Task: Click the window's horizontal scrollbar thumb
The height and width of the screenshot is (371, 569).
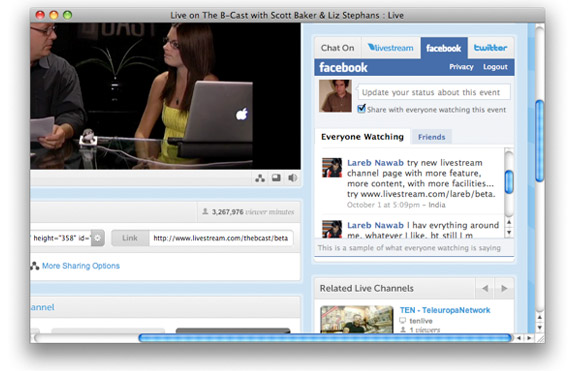Action: pyautogui.click(x=325, y=338)
